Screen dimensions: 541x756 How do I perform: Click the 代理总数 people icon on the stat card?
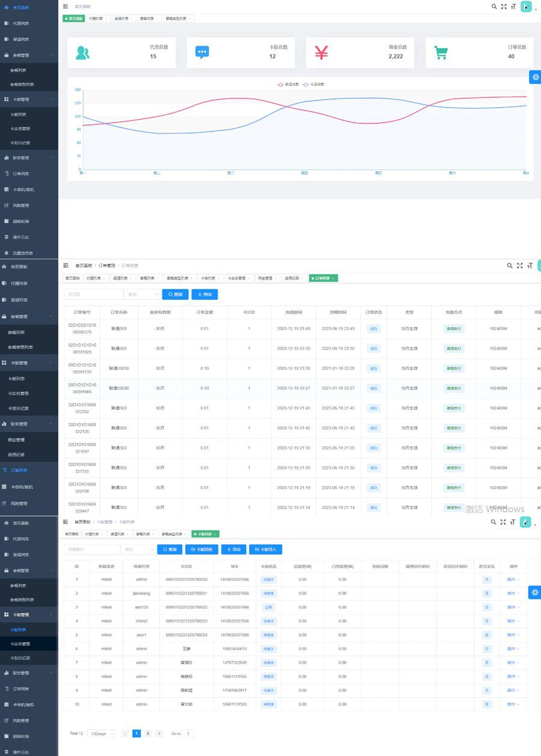click(82, 53)
